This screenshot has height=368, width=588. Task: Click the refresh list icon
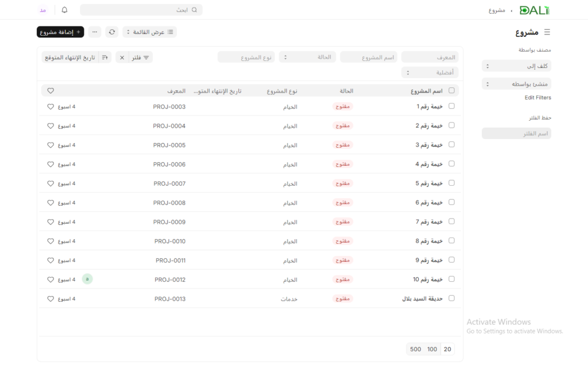(x=112, y=32)
